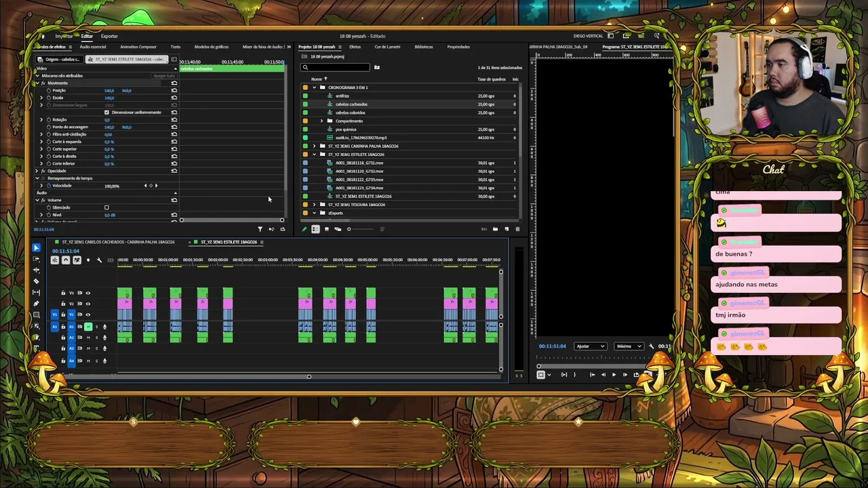This screenshot has width=868, height=488.
Task: Step back one frame in the program monitor
Action: click(604, 375)
